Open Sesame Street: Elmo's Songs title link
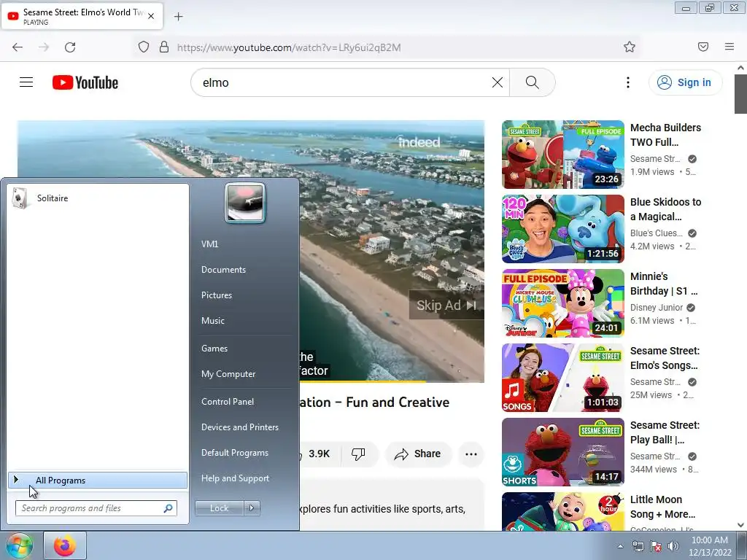The image size is (747, 560). [665, 358]
